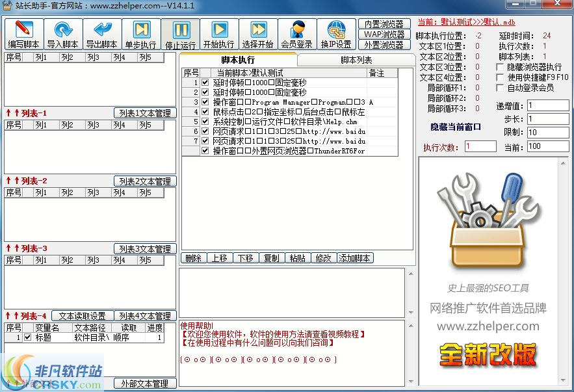Viewport: 574px width, 392px height.
Task: Start script with 开始执行 icon
Action: coord(219,34)
